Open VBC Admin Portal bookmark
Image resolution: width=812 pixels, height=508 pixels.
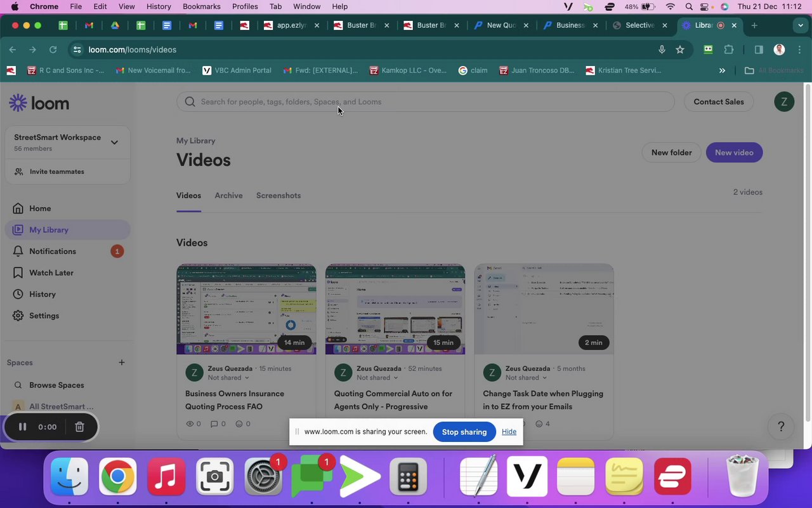[237, 70]
